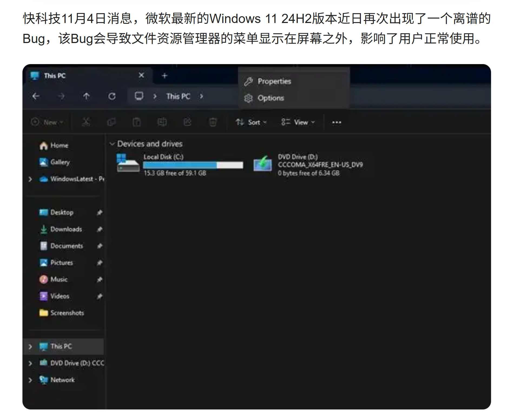517x420 pixels.
Task: Click the Share toolbar icon
Action: coord(187,122)
